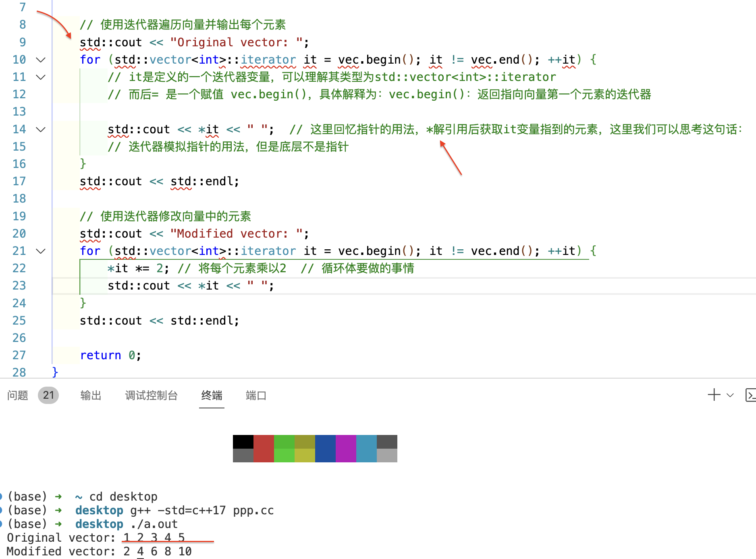Screen dimensions: 756x559
Task: Click the green color block in terminal
Action: click(284, 449)
